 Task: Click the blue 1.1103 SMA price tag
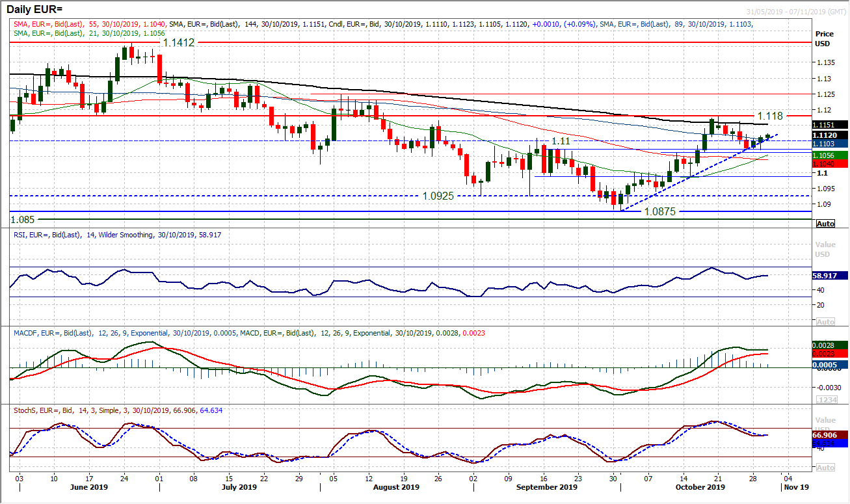831,143
